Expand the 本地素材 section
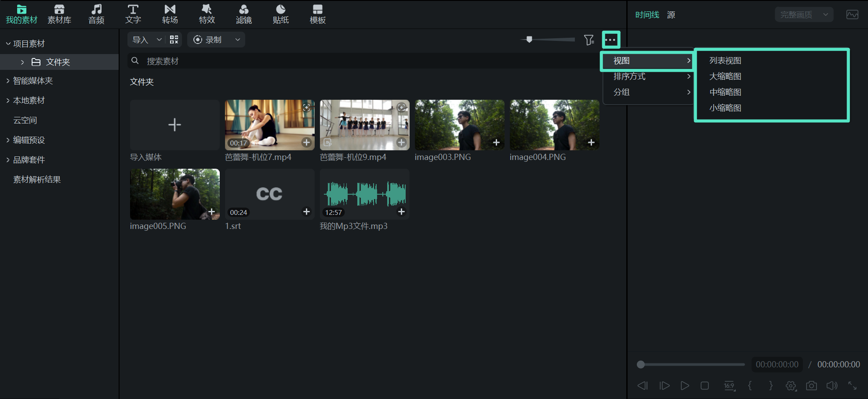This screenshot has width=868, height=399. pyautogui.click(x=8, y=101)
